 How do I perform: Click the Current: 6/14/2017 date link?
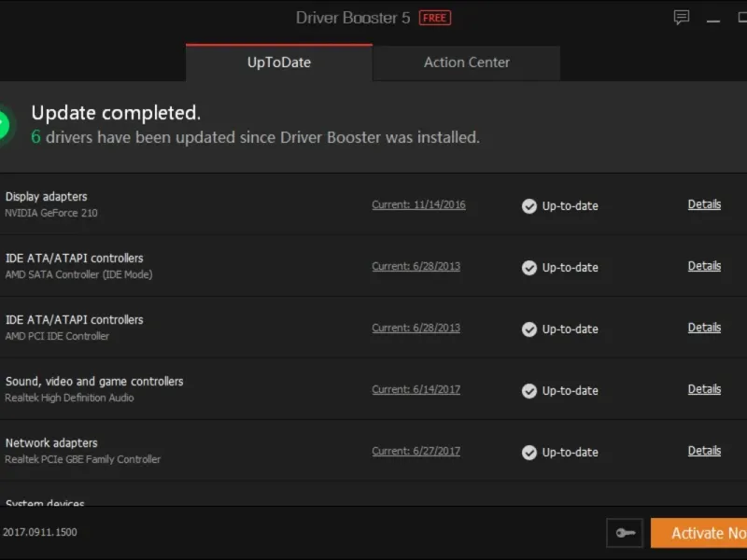(x=416, y=389)
